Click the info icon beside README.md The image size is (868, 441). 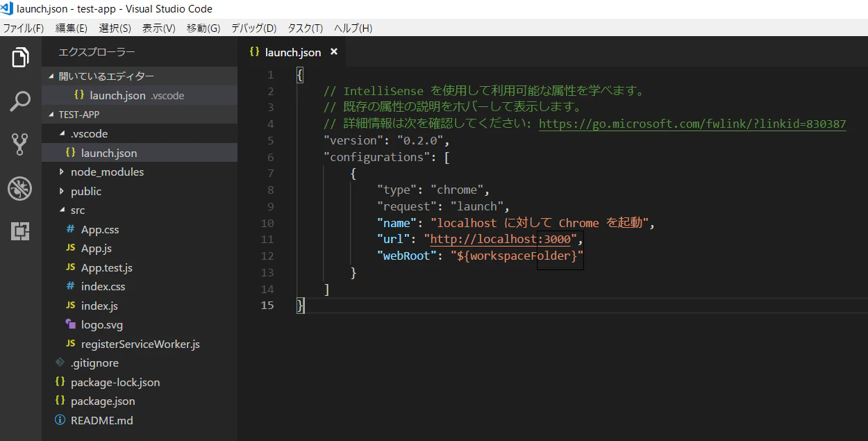(x=60, y=420)
